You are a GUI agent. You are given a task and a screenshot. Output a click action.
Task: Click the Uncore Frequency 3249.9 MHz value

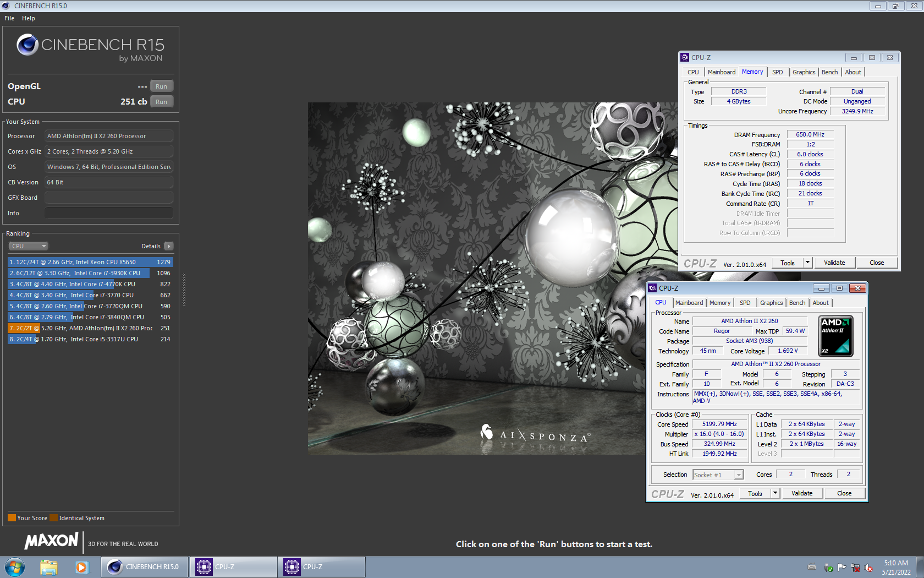coord(857,111)
